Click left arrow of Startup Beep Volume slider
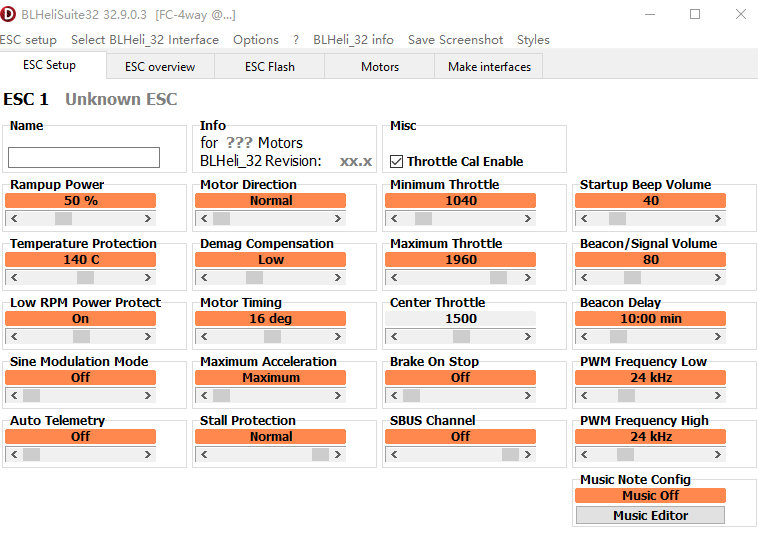Viewport: 758px width, 533px height. (582, 218)
